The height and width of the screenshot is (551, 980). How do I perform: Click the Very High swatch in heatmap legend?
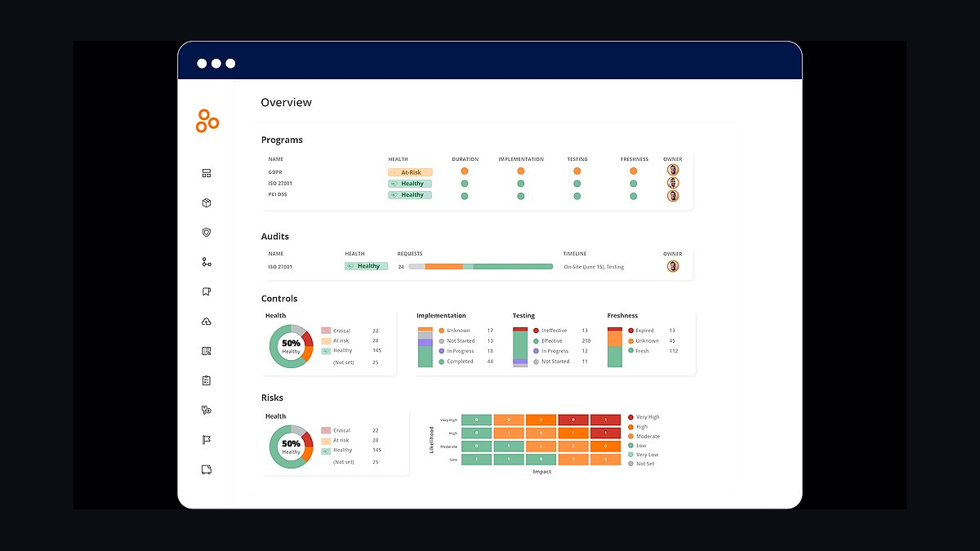(630, 417)
